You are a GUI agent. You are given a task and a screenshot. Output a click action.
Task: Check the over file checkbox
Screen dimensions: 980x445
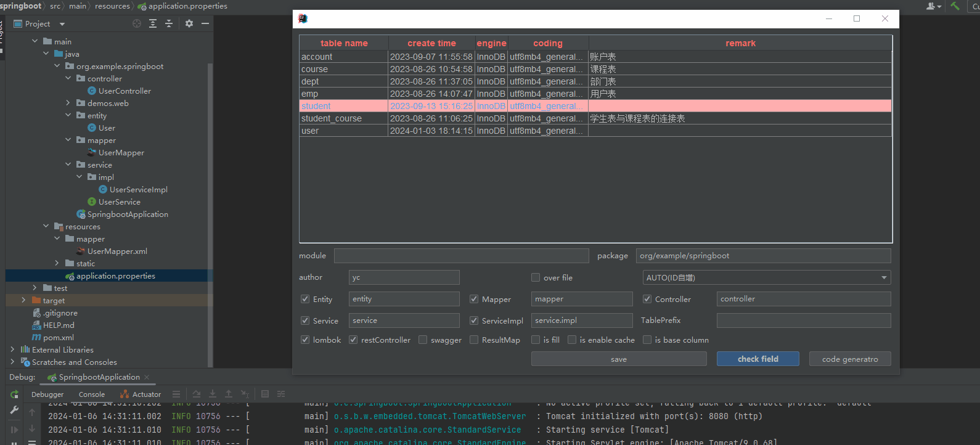coord(536,277)
